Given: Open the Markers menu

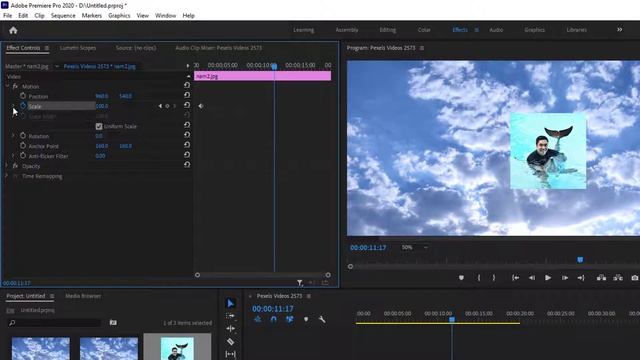Looking at the screenshot, I should pyautogui.click(x=92, y=16).
